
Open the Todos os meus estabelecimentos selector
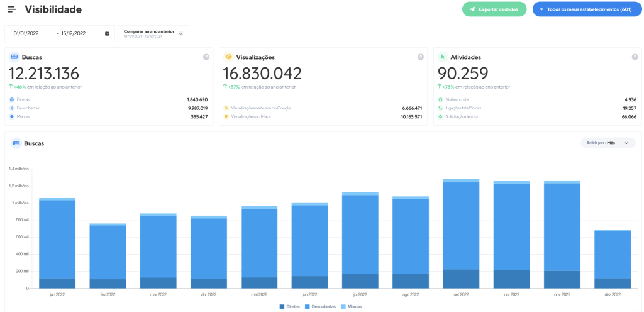(x=587, y=9)
